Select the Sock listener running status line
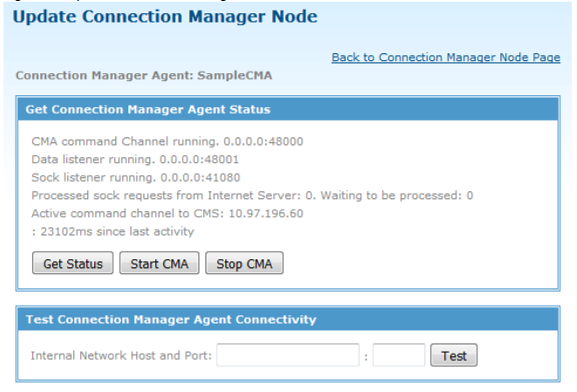 (x=136, y=177)
